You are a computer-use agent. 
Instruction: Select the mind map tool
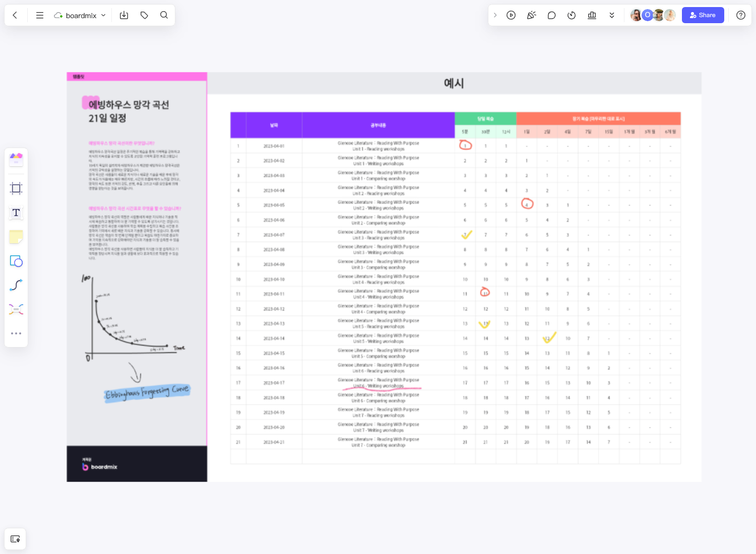[x=16, y=309]
